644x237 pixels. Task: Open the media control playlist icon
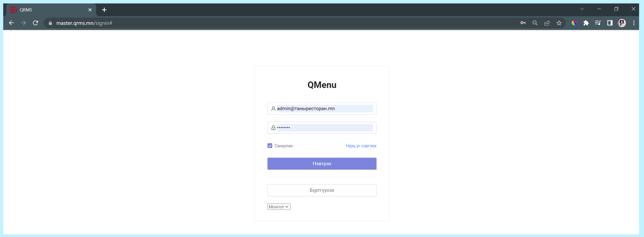click(x=598, y=23)
